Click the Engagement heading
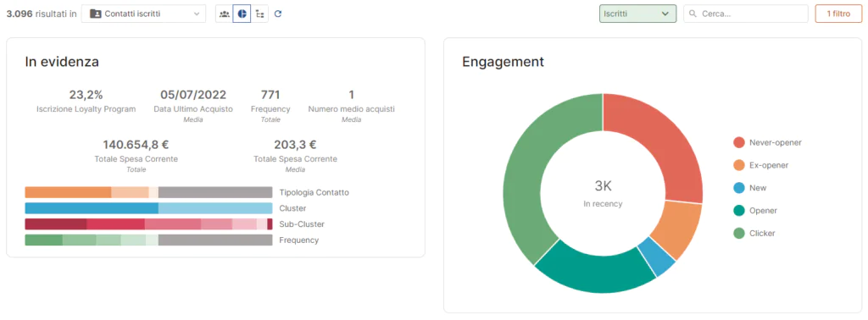The width and height of the screenshot is (868, 320). point(504,62)
